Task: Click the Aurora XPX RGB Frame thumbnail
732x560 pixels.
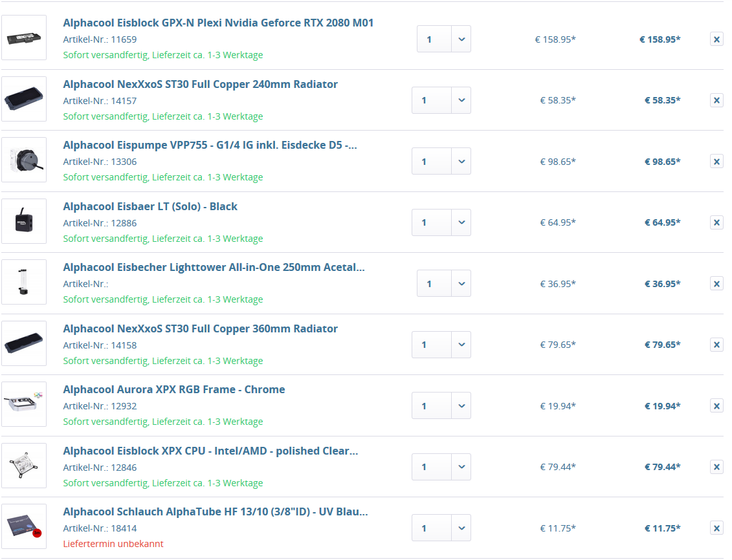Action: pos(24,404)
